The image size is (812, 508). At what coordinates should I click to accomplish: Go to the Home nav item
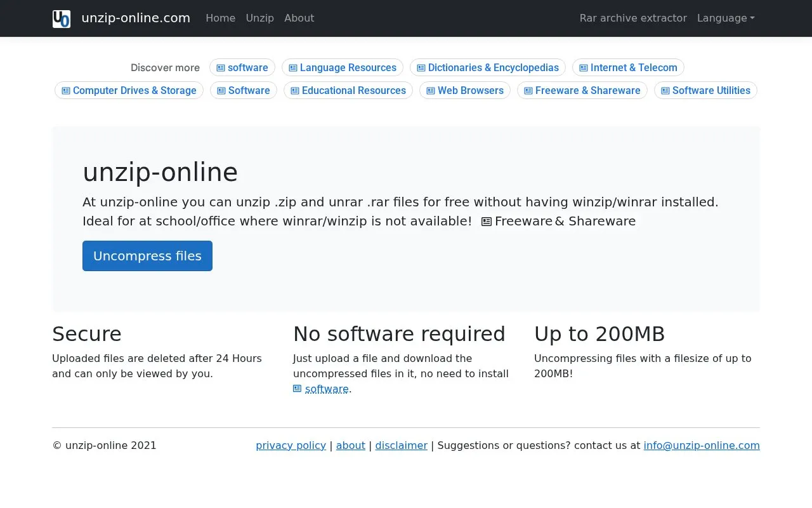220,18
